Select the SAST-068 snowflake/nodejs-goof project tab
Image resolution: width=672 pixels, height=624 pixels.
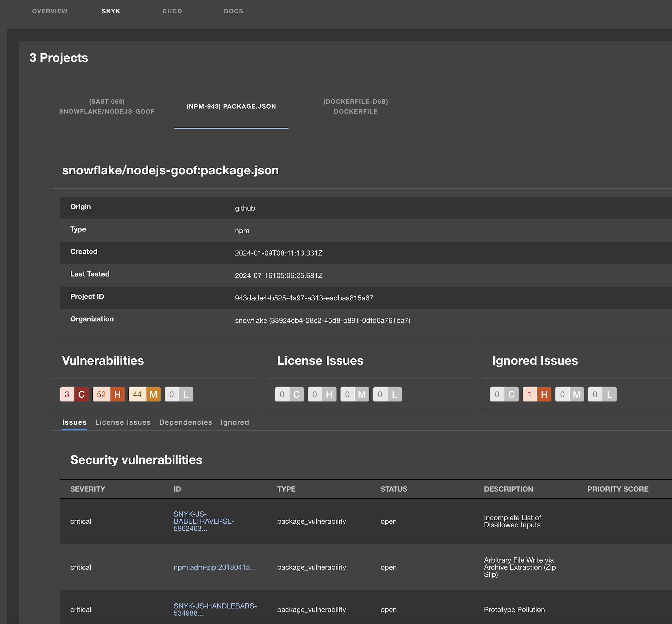tap(107, 106)
